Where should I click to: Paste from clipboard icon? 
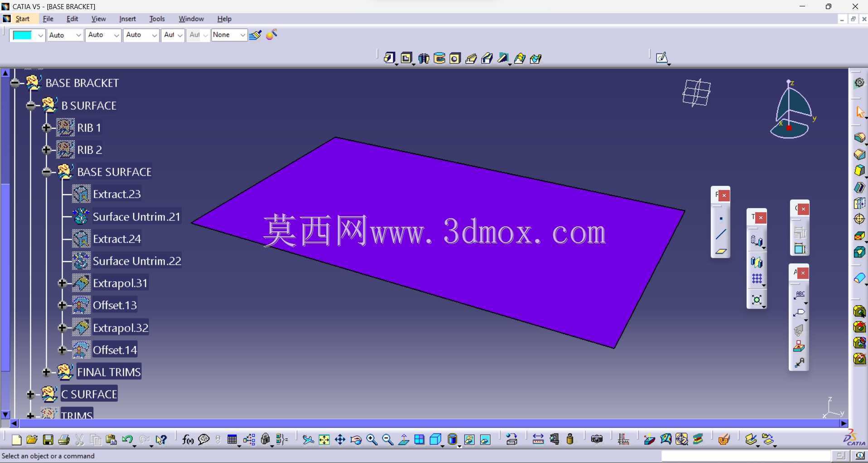(111, 439)
